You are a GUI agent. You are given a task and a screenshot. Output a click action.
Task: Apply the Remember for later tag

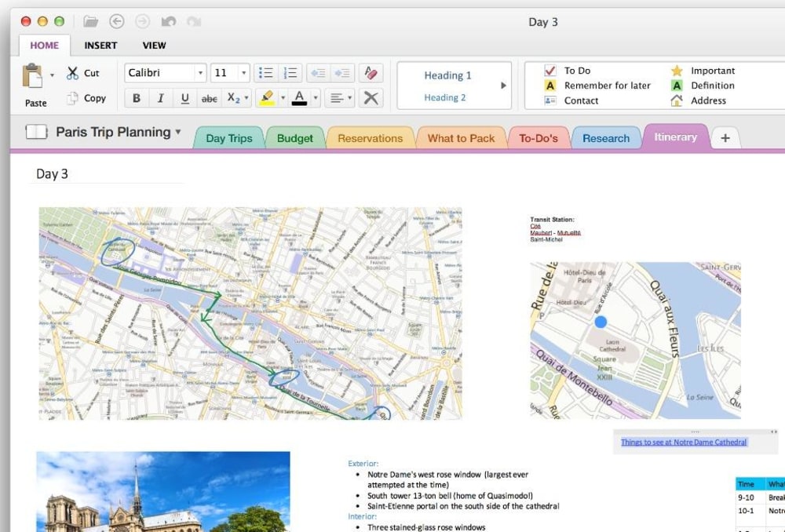(597, 86)
